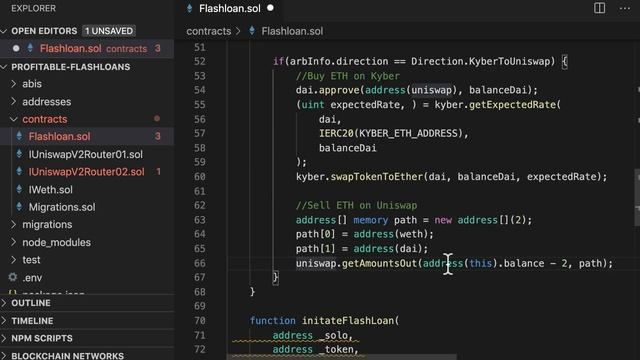
Task: Click the Solidity icon beside IUniswapV2Router01.sol
Action: tap(19, 154)
